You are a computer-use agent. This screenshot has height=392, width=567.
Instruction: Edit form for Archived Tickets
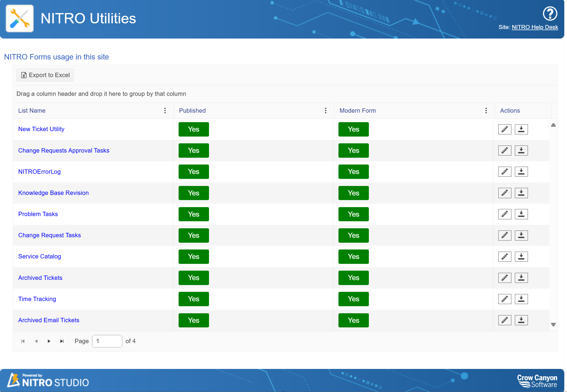[x=505, y=278]
